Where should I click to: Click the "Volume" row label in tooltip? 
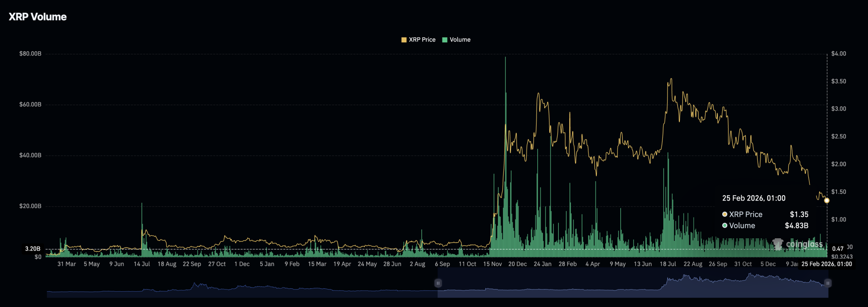point(742,226)
